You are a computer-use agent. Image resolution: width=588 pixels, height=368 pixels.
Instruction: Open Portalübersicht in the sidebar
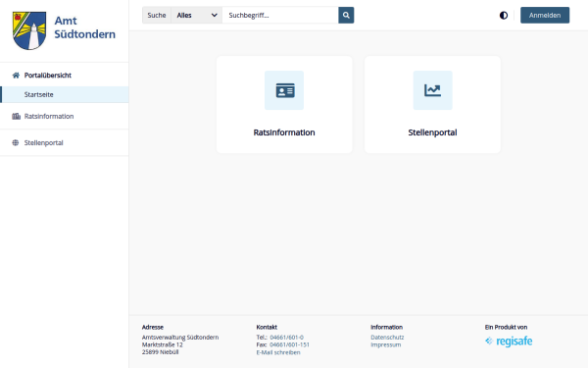pos(48,76)
